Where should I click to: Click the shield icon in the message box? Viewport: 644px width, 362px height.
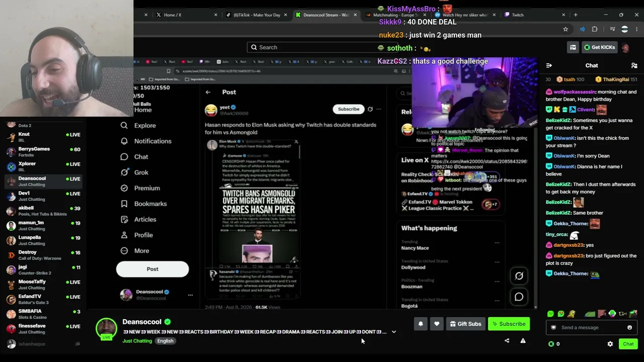[553, 327]
